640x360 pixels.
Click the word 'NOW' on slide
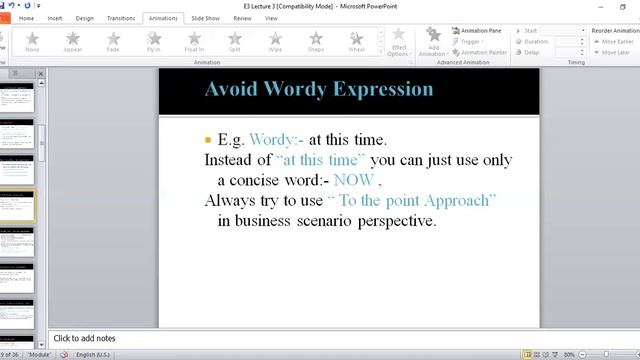[x=353, y=180]
